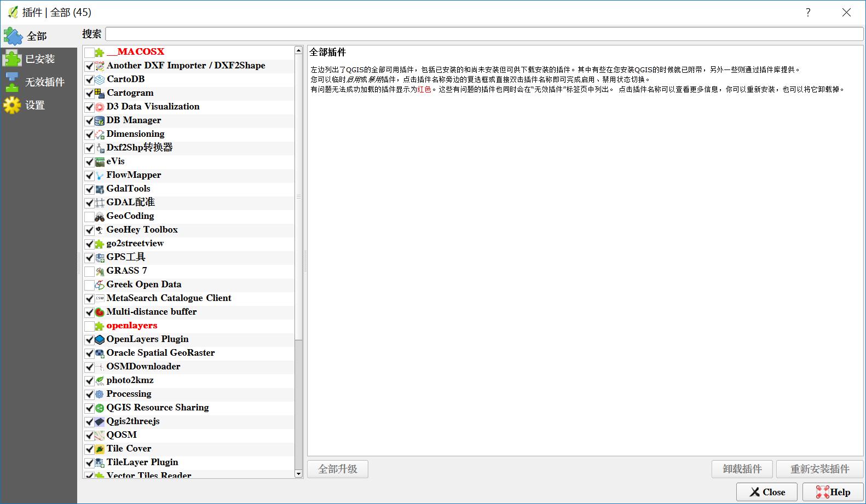Click the GeoHey Toolbox icon

100,230
